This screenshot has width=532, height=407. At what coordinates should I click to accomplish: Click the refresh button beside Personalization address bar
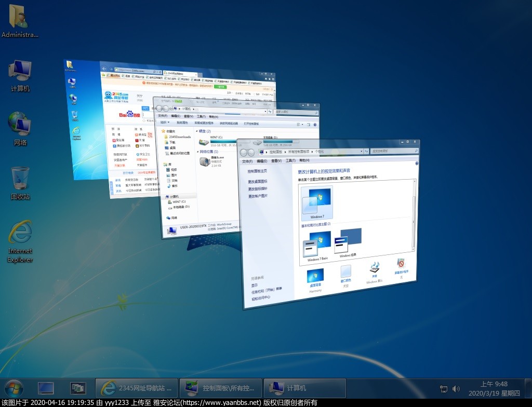[x=366, y=152]
